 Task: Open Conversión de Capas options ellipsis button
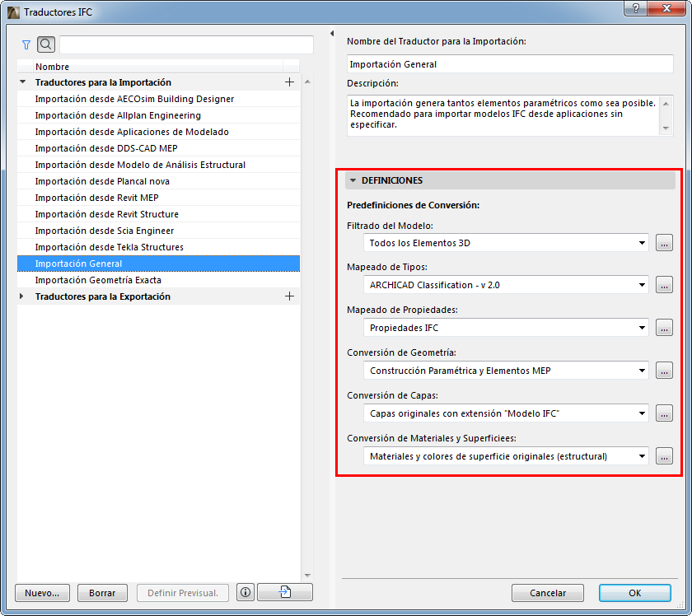click(664, 413)
